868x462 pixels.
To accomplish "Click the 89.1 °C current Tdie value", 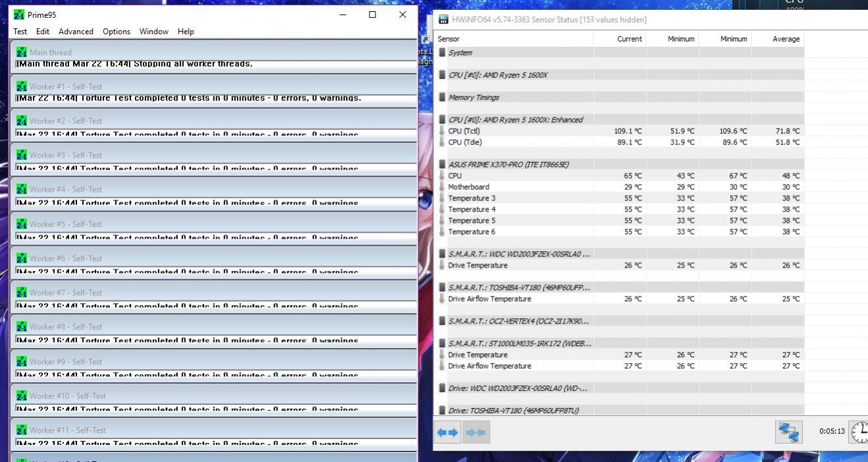I will pyautogui.click(x=630, y=142).
